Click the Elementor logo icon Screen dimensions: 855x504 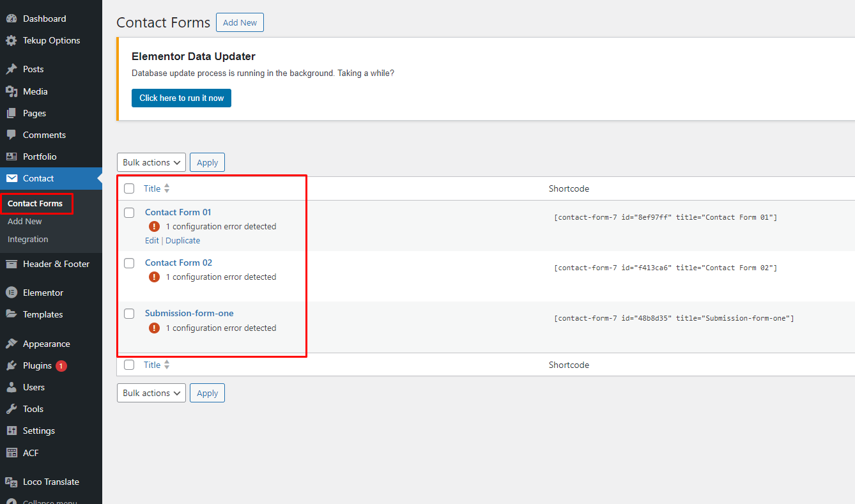click(12, 293)
